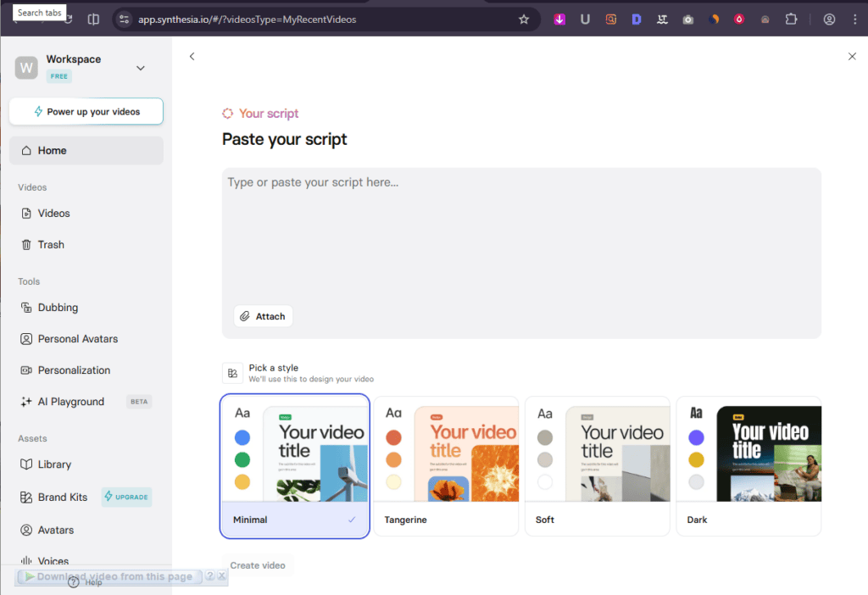Bookmark this page with the star icon

click(524, 19)
